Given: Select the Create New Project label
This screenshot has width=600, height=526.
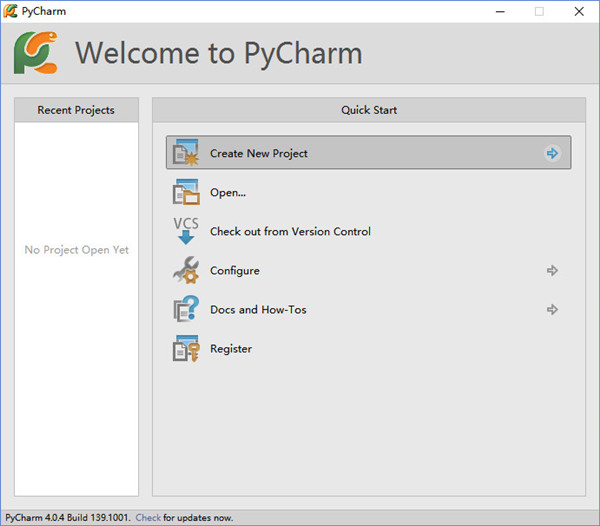Looking at the screenshot, I should pos(259,153).
